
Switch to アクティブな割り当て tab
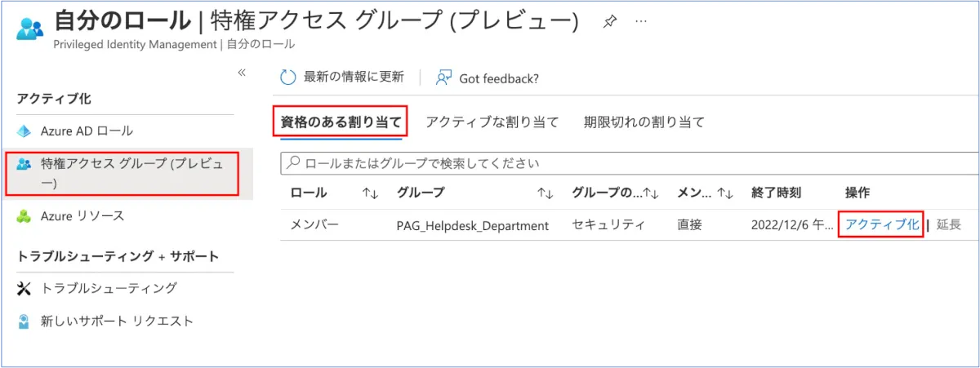click(492, 122)
